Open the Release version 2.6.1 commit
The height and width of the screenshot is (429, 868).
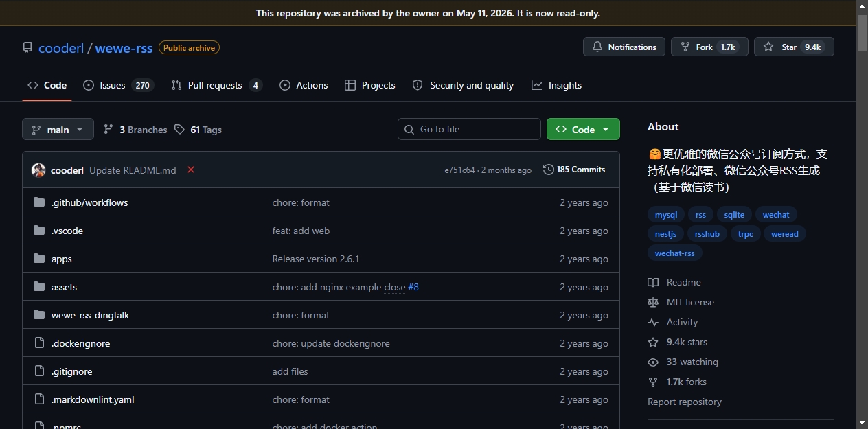(316, 259)
